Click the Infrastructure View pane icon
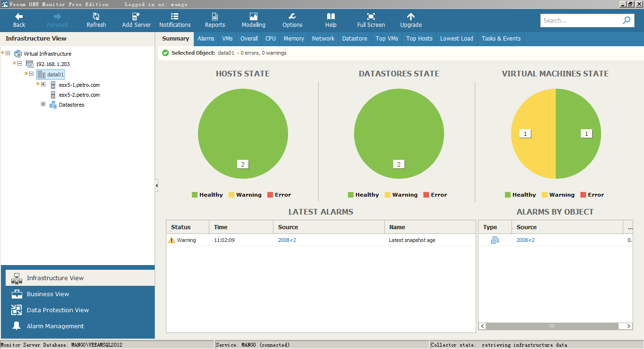This screenshot has height=349, width=644. (x=17, y=278)
